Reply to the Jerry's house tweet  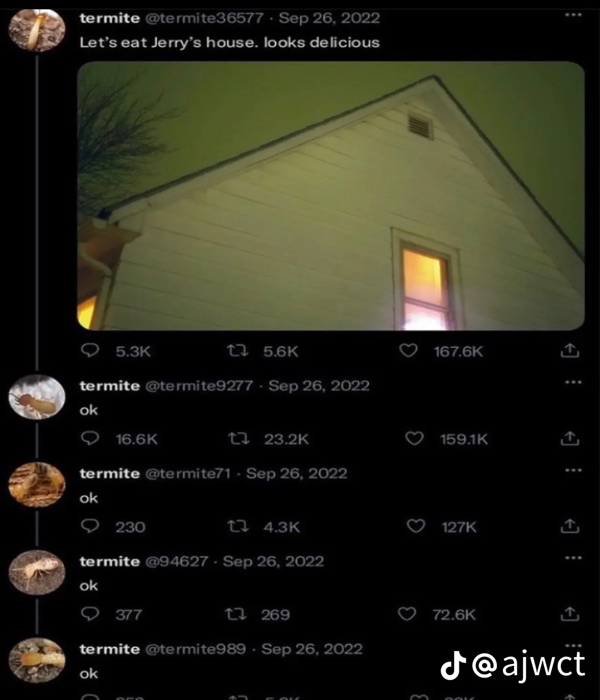click(90, 350)
